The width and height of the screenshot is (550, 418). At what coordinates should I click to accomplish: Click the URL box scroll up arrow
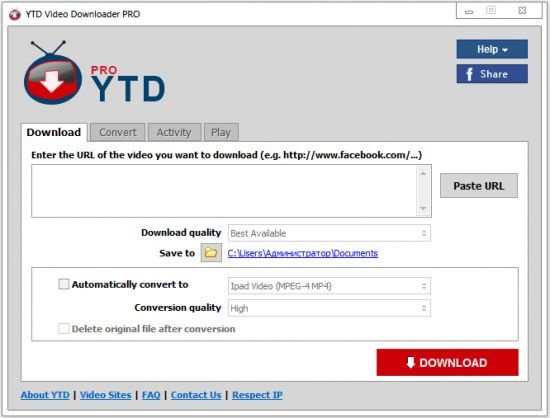click(423, 173)
